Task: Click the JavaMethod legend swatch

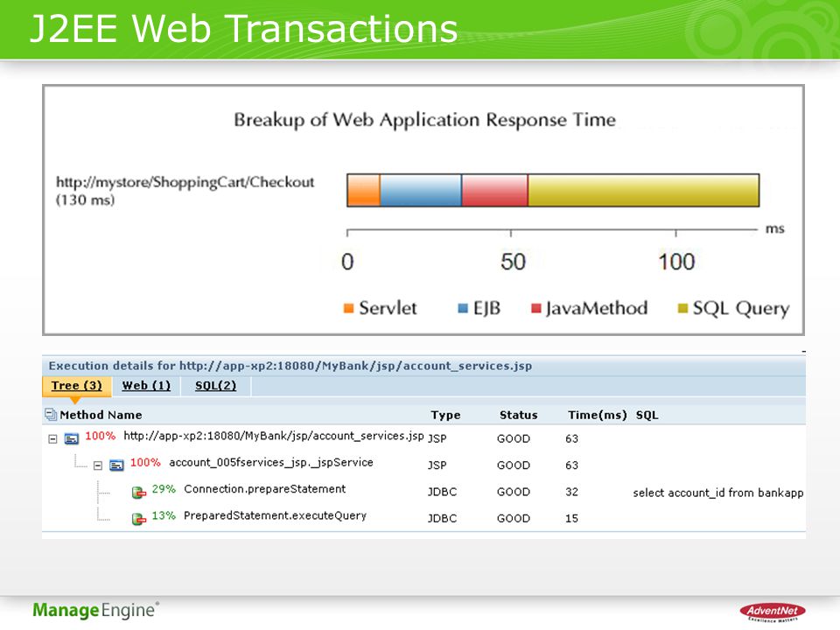Action: 535,309
